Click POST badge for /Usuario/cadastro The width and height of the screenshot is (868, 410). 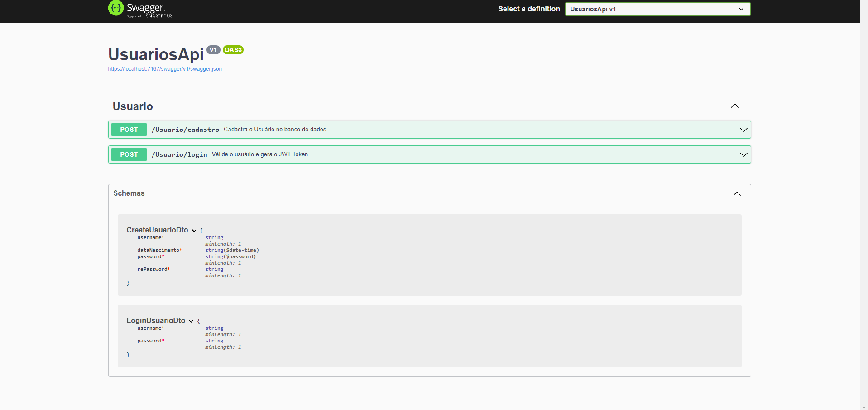[129, 130]
